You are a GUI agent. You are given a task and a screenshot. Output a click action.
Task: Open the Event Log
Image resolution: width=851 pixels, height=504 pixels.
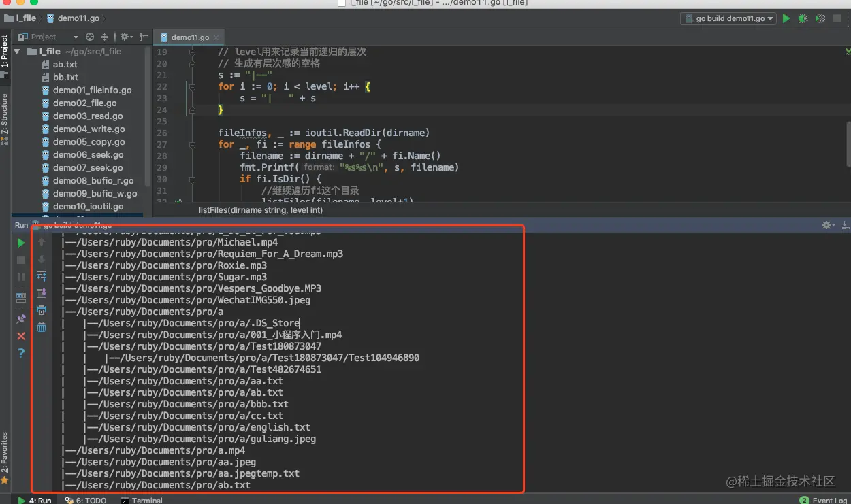(x=824, y=500)
